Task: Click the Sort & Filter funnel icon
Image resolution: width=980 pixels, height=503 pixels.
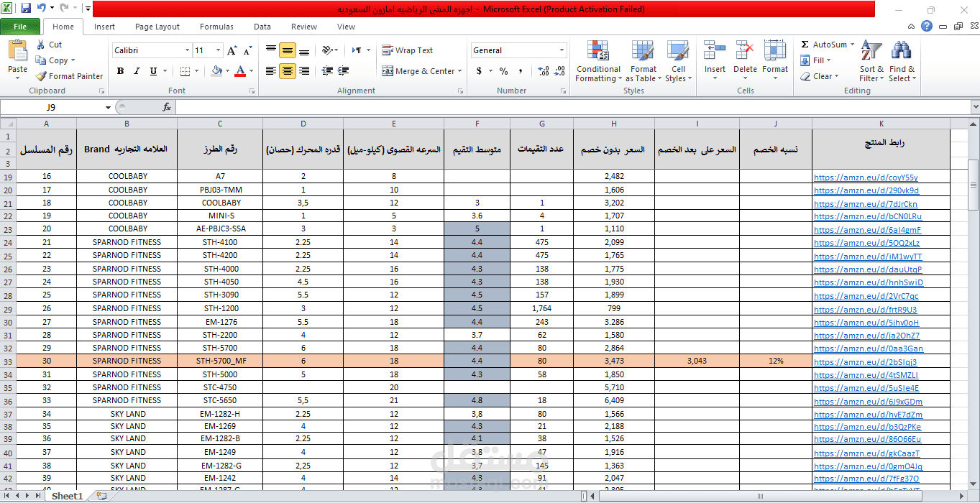Action: pyautogui.click(x=871, y=50)
